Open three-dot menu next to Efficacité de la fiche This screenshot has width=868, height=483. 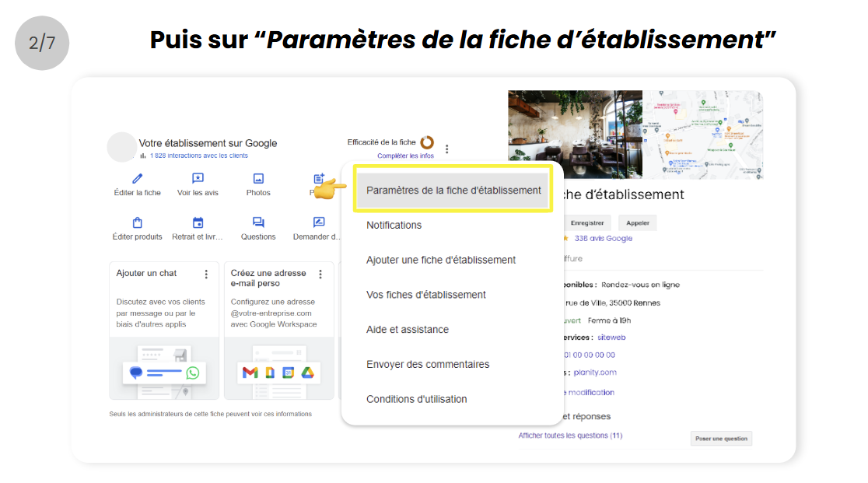[446, 149]
